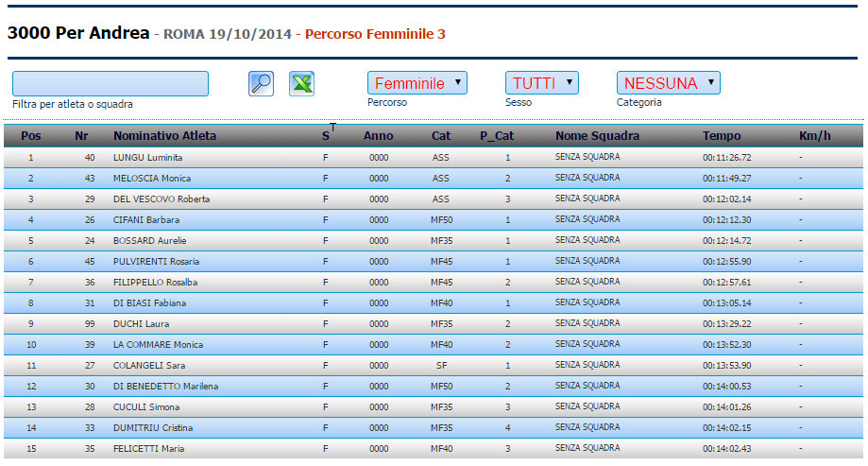Click the Tempo column header
Image resolution: width=868 pixels, height=466 pixels.
coord(722,136)
